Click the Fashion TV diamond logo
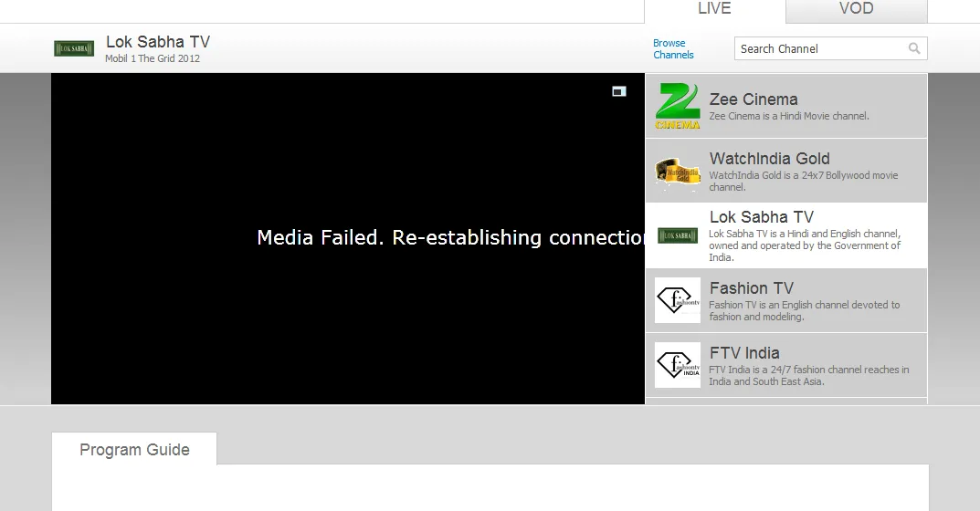This screenshot has height=511, width=980. pos(678,300)
